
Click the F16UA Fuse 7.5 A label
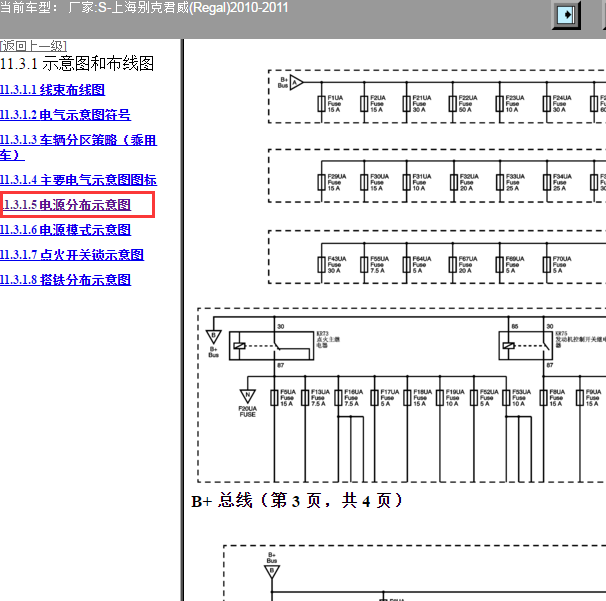coord(353,398)
